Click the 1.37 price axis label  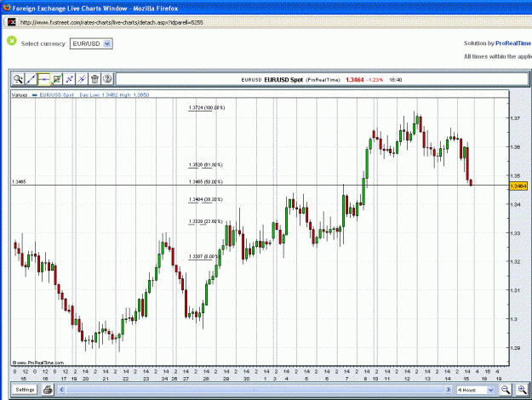click(x=515, y=118)
